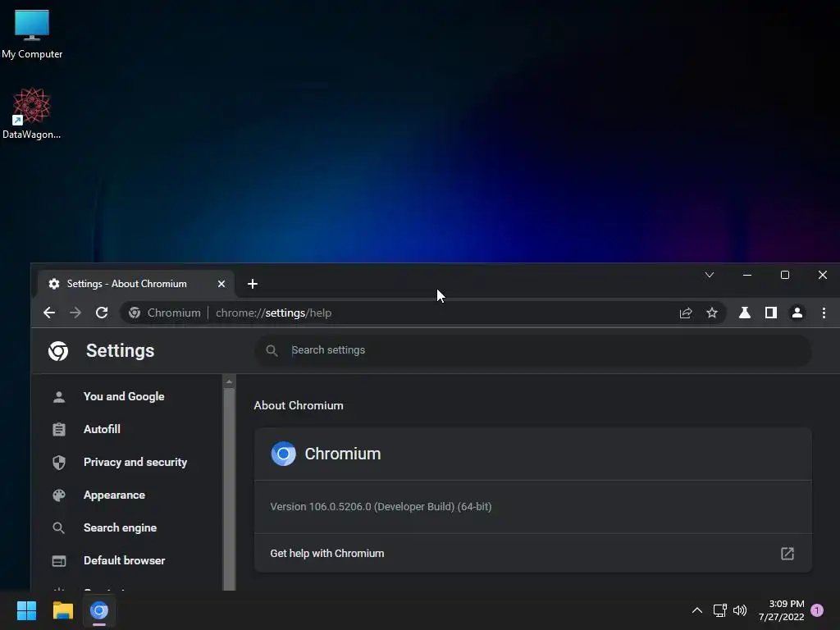The height and width of the screenshot is (630, 840).
Task: Select the My Computer desktop icon
Action: pos(32,34)
